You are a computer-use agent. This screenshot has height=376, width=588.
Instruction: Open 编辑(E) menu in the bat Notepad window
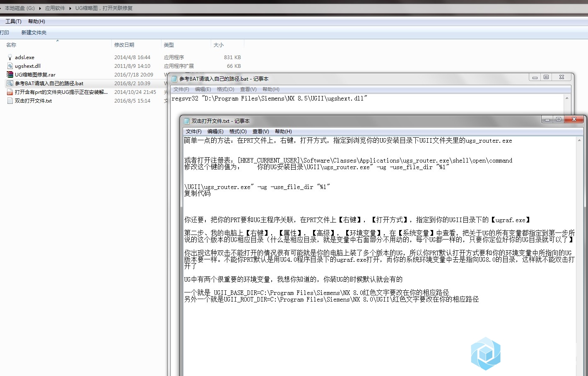pyautogui.click(x=203, y=89)
